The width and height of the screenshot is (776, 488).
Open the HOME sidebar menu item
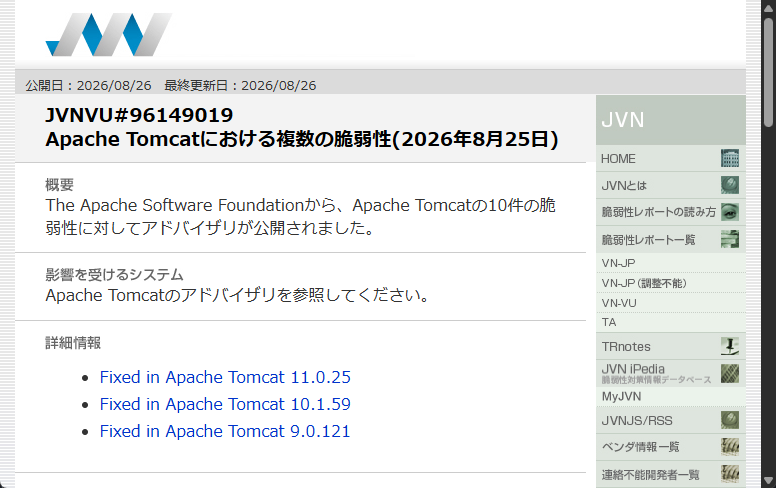(x=671, y=158)
